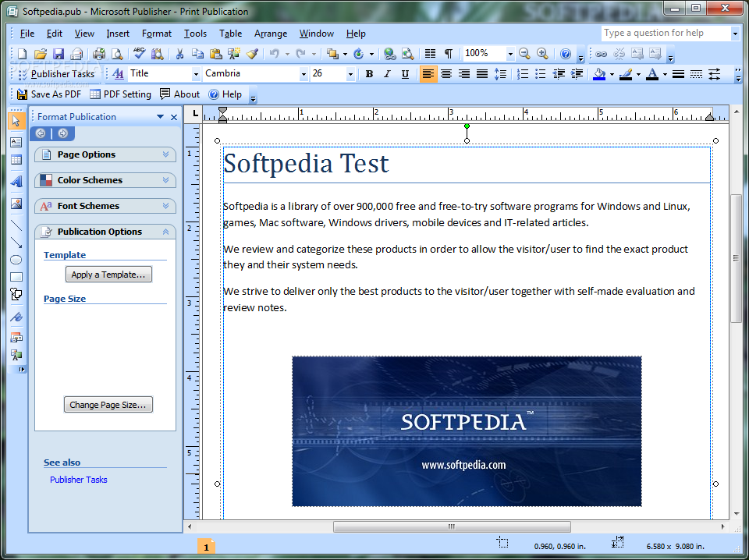Toggle Bold formatting

click(369, 74)
